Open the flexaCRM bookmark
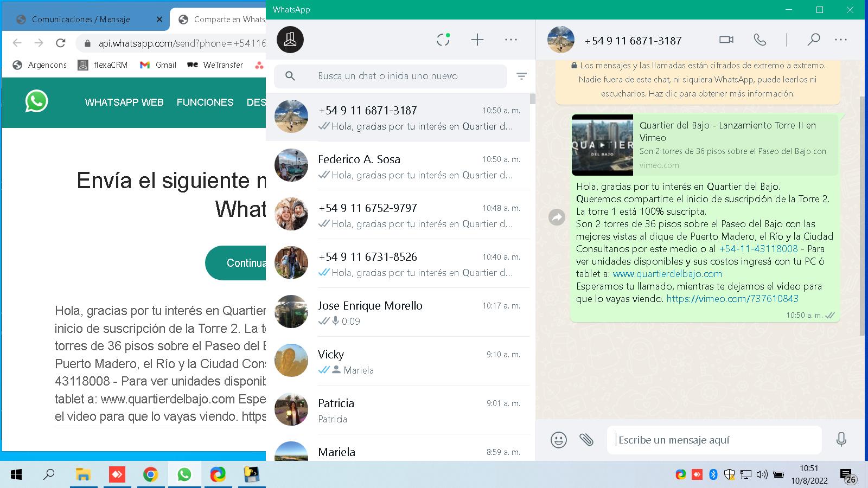The image size is (868, 488). 103,65
